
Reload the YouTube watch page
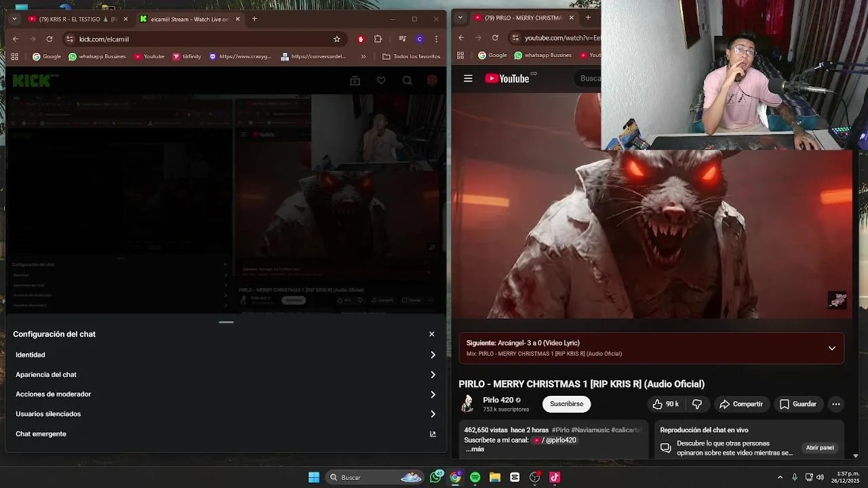pos(495,38)
